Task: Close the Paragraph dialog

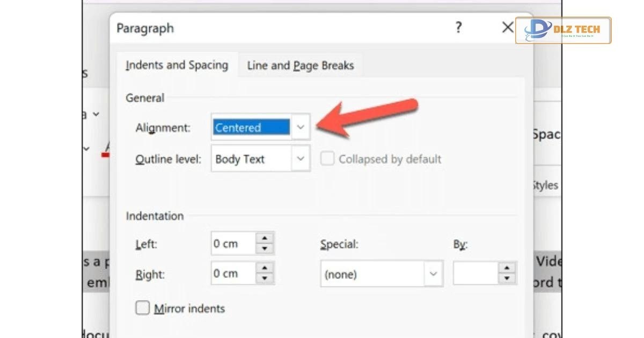Action: (507, 27)
